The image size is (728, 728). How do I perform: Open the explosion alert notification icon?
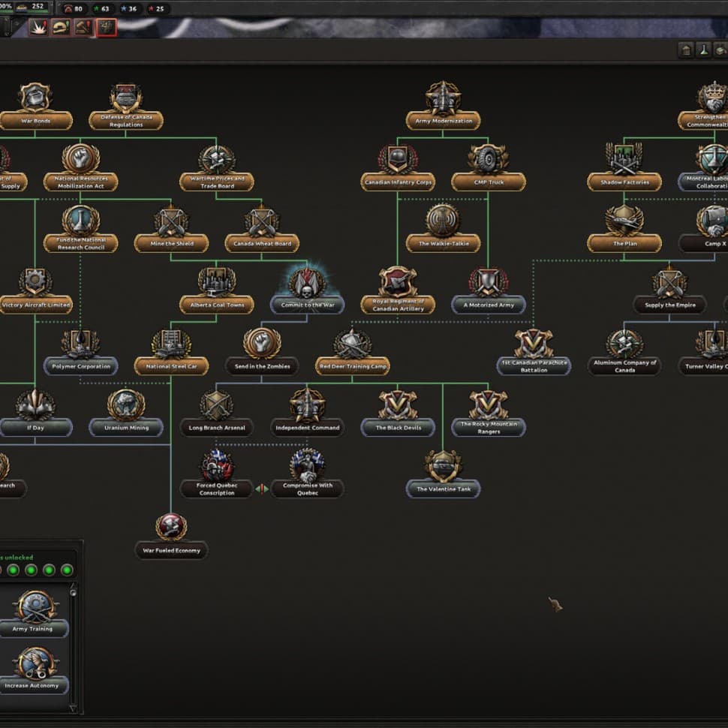(39, 28)
